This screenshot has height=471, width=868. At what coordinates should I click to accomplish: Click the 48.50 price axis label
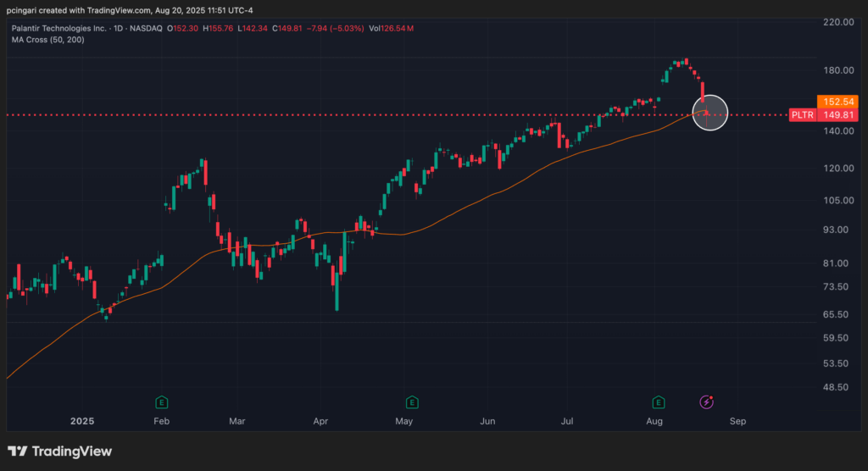[836, 387]
